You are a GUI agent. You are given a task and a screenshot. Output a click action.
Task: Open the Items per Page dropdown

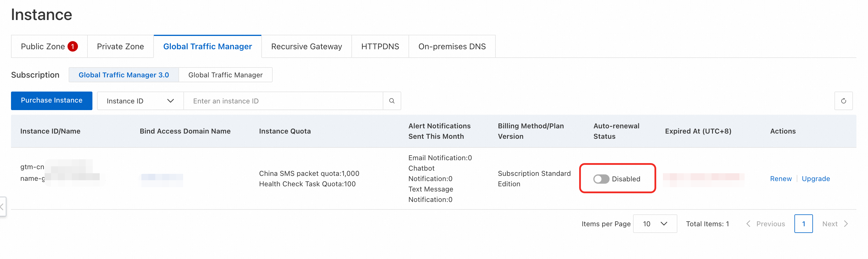tap(655, 224)
